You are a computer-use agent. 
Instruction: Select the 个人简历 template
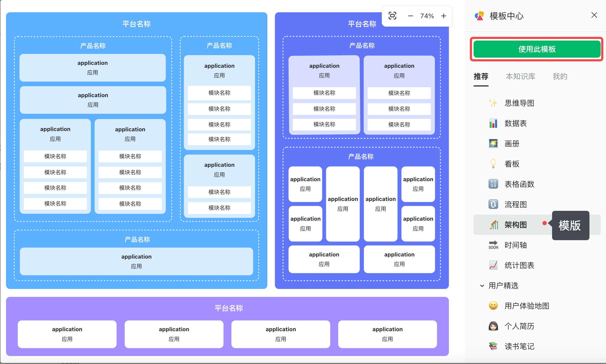click(x=519, y=326)
